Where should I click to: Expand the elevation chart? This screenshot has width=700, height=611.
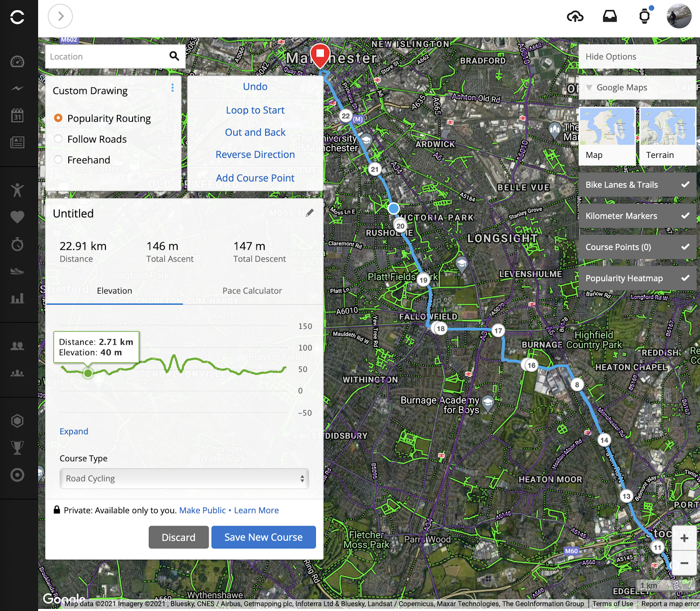point(74,431)
